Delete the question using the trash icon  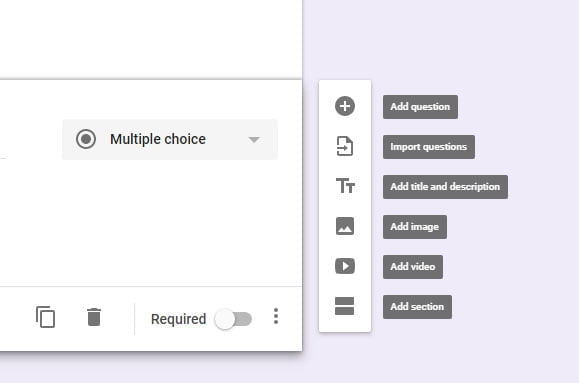pos(94,317)
